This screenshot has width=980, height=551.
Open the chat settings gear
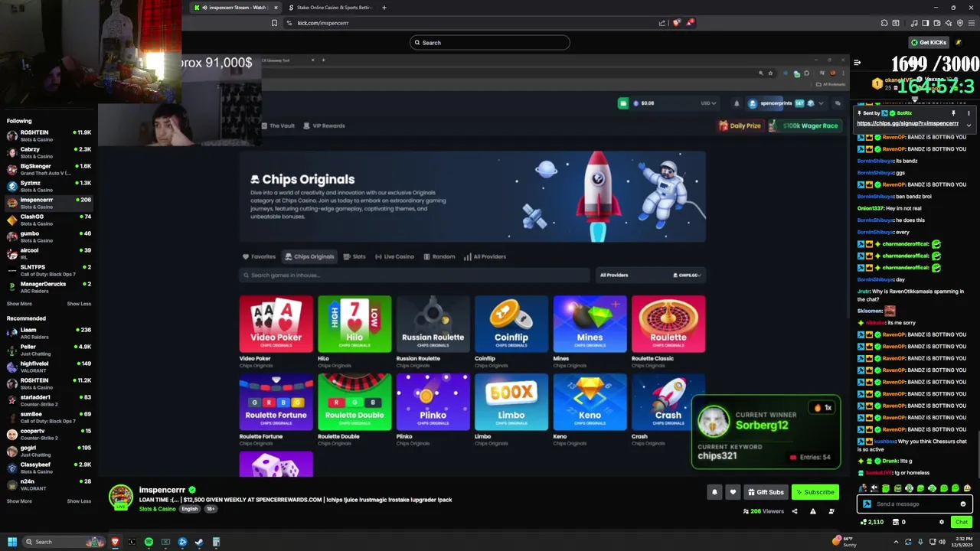[942, 522]
